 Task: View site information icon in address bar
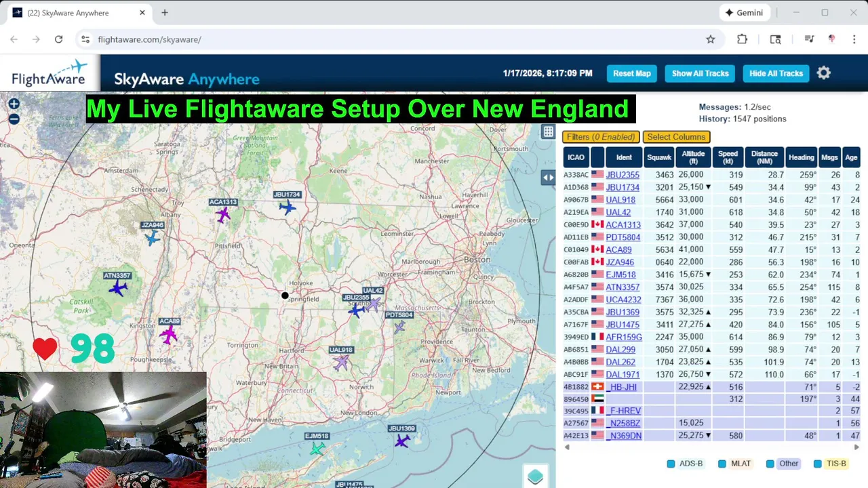tap(85, 39)
